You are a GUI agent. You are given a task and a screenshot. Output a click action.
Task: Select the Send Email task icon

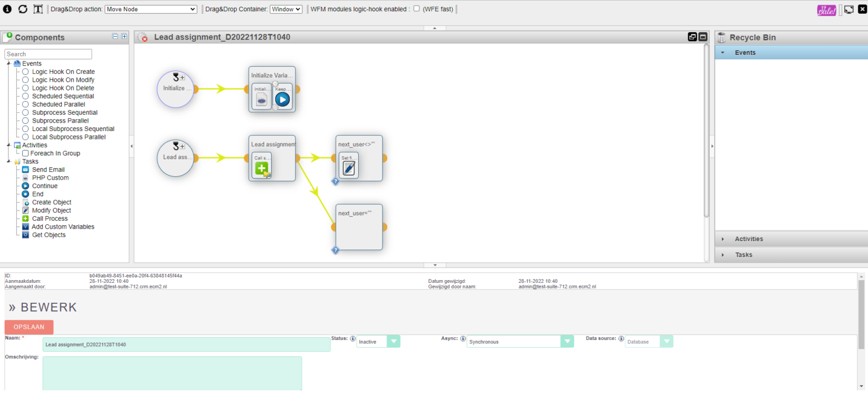tap(25, 169)
